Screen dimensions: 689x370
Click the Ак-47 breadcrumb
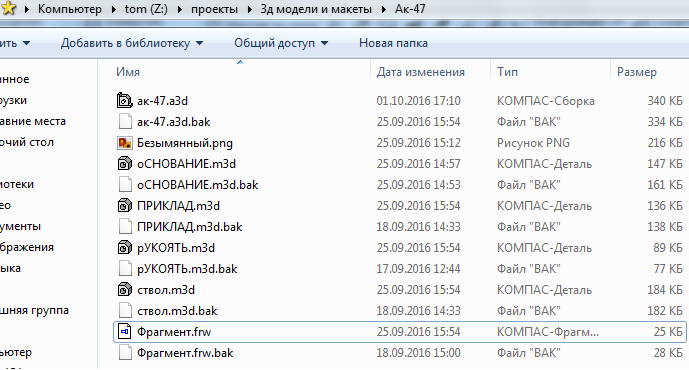(x=410, y=9)
